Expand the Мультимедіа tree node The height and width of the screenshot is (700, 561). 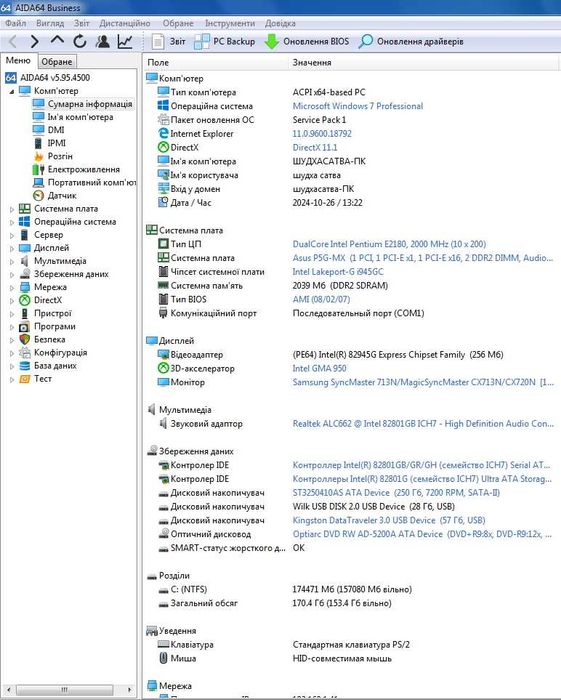[12, 261]
